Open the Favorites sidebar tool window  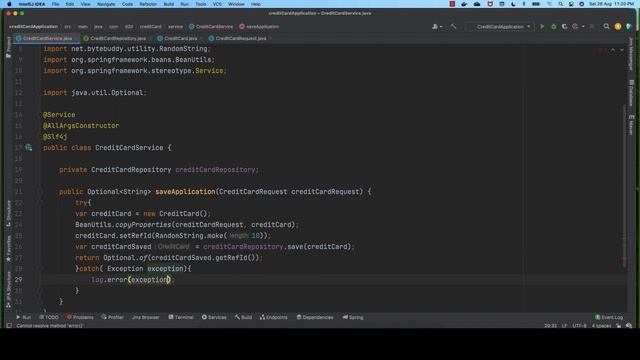pos(9,248)
